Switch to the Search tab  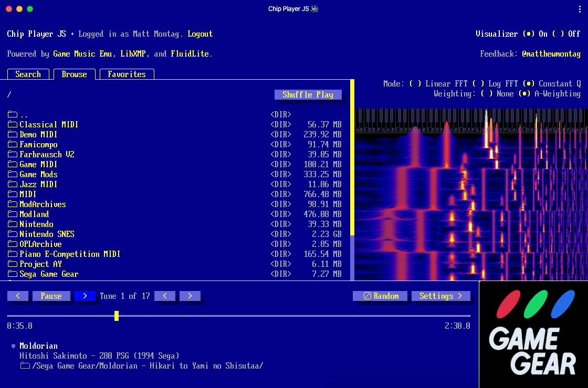coord(28,74)
